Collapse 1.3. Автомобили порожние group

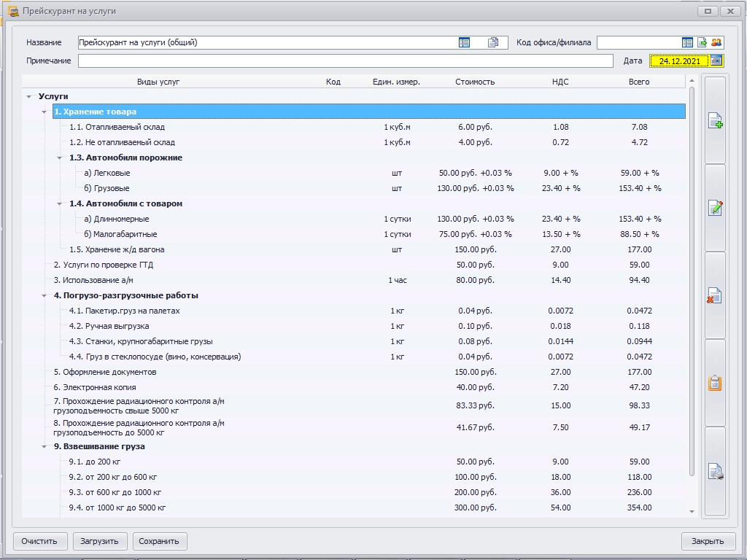click(x=60, y=157)
